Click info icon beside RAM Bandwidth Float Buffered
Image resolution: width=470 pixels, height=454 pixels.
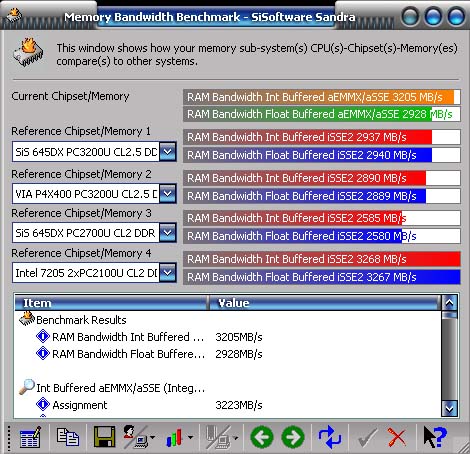click(x=43, y=353)
